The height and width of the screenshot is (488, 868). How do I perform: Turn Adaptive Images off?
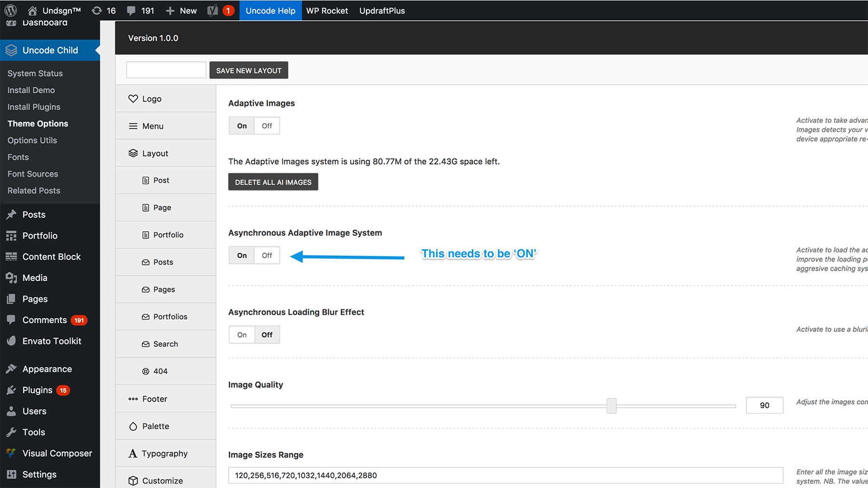(x=267, y=126)
